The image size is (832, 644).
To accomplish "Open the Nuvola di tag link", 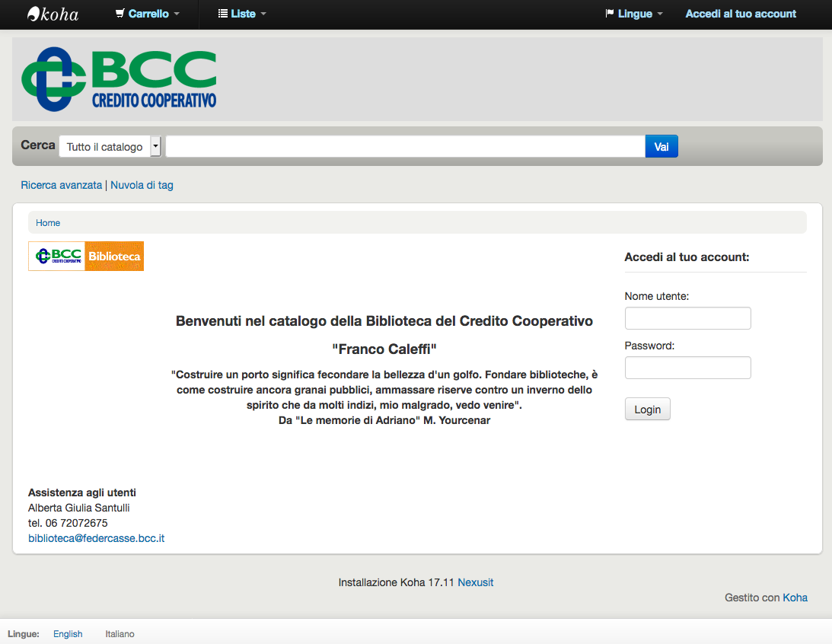I will pyautogui.click(x=142, y=185).
